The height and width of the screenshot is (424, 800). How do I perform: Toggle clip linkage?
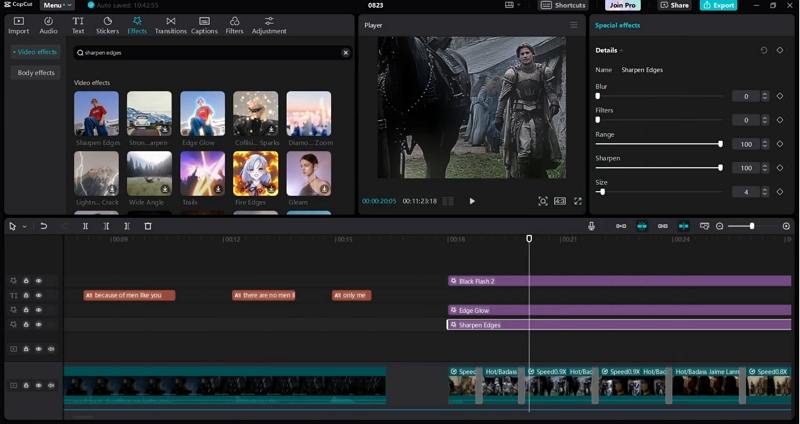point(663,226)
